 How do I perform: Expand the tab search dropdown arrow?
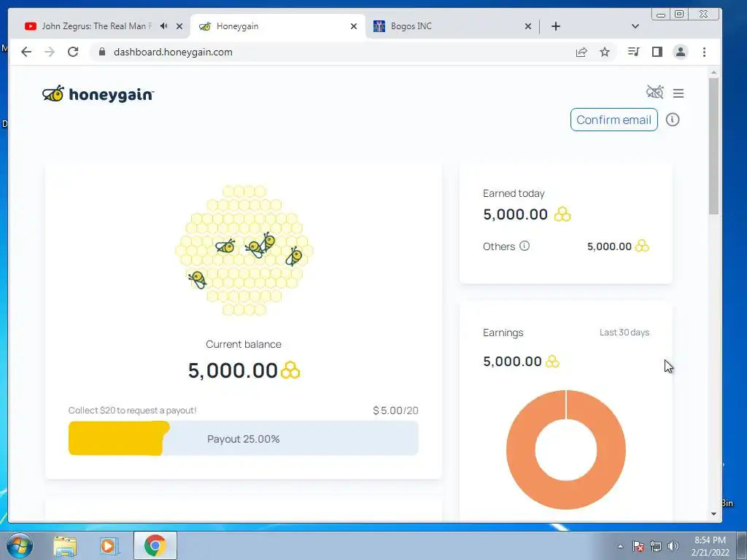pos(635,26)
